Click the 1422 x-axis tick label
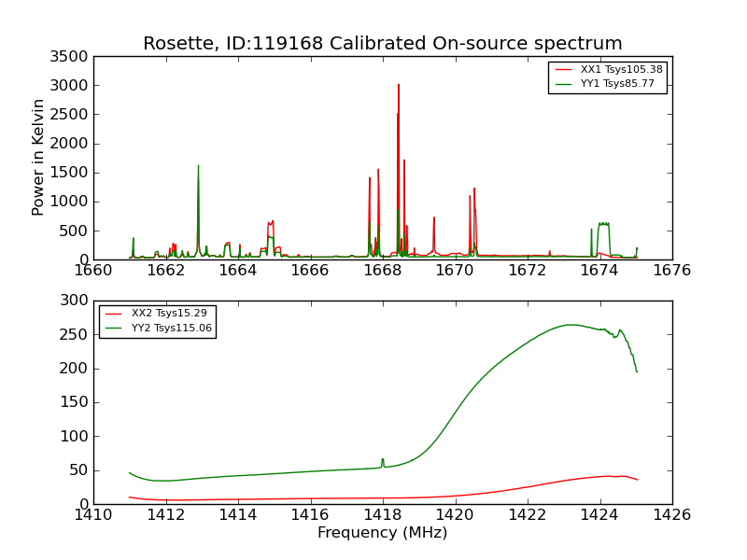 point(528,515)
